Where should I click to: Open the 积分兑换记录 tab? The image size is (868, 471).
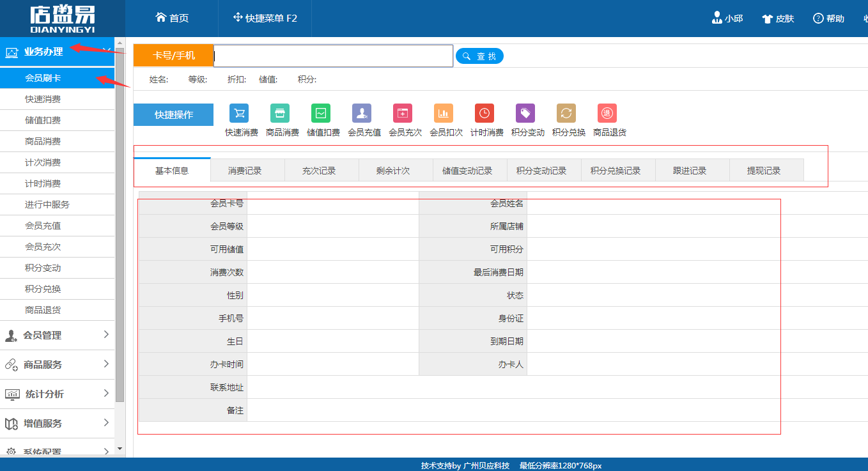618,171
